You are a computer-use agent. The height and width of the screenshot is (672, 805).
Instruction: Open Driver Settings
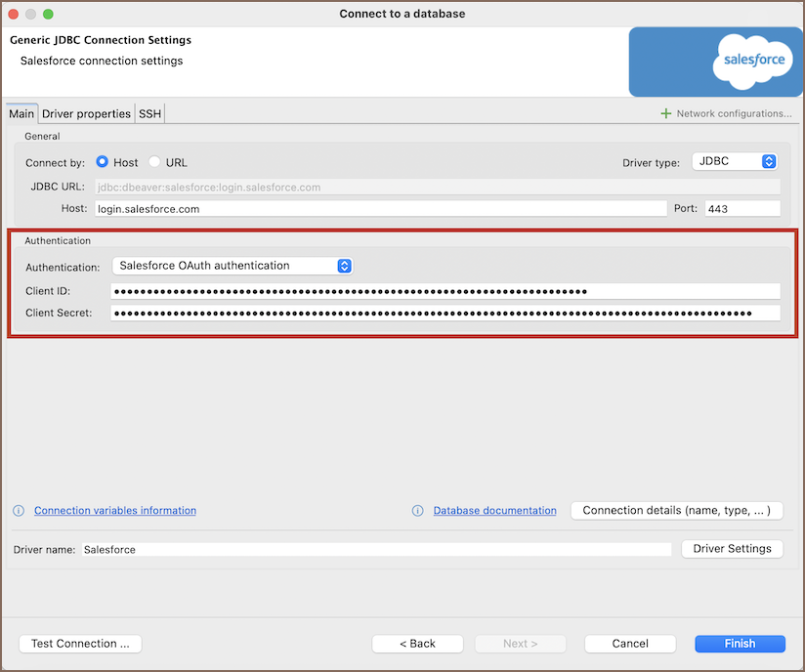732,549
